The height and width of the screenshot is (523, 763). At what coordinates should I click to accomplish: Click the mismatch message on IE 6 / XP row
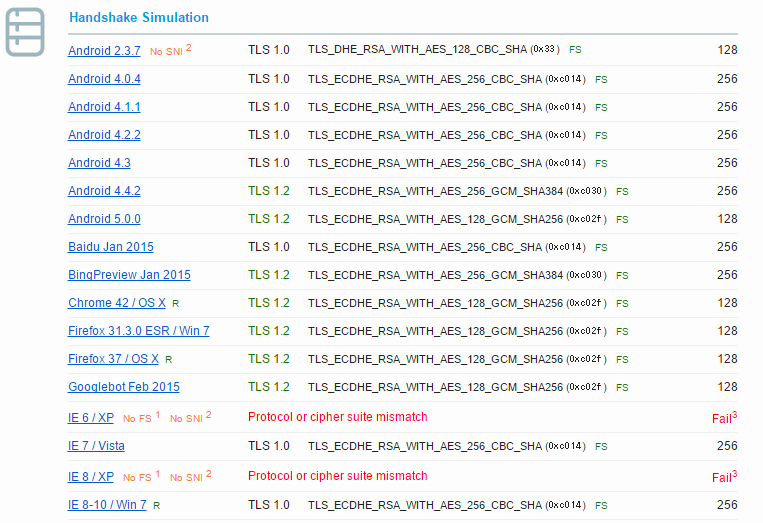pos(338,417)
